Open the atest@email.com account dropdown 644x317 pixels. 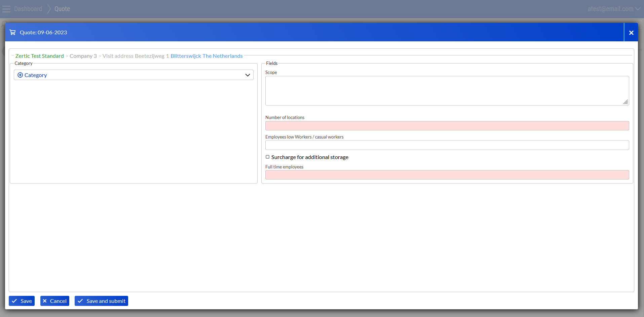pos(614,9)
